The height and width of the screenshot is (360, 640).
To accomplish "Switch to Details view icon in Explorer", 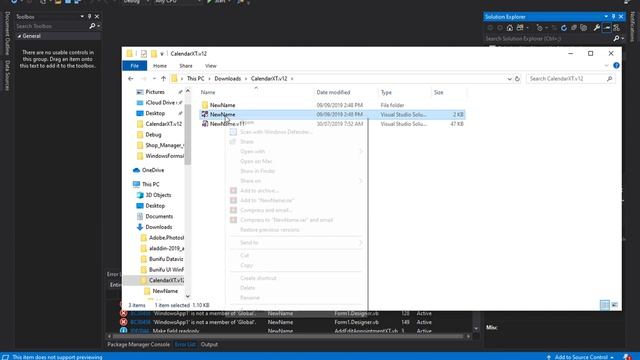I will click(604, 305).
